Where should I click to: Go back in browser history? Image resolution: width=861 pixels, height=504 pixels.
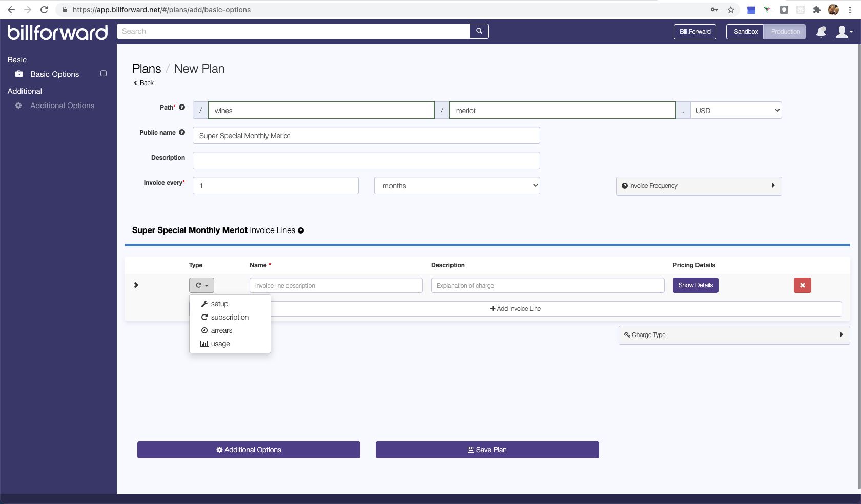11,10
